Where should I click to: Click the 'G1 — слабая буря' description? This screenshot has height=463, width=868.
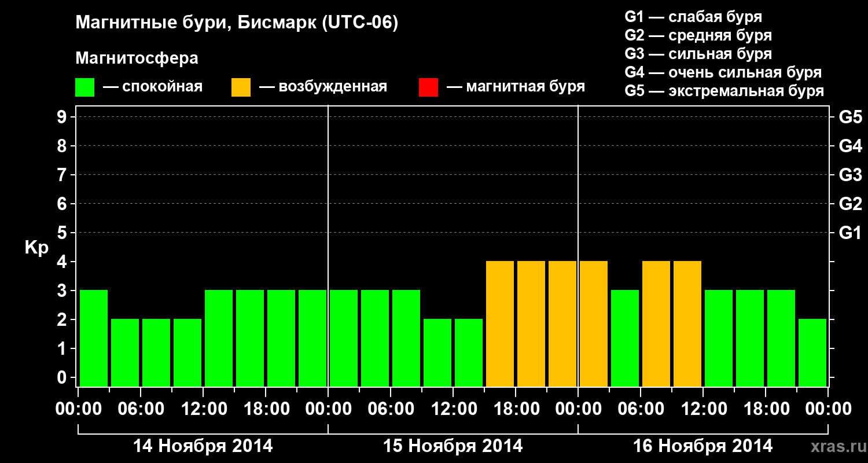coord(693,17)
